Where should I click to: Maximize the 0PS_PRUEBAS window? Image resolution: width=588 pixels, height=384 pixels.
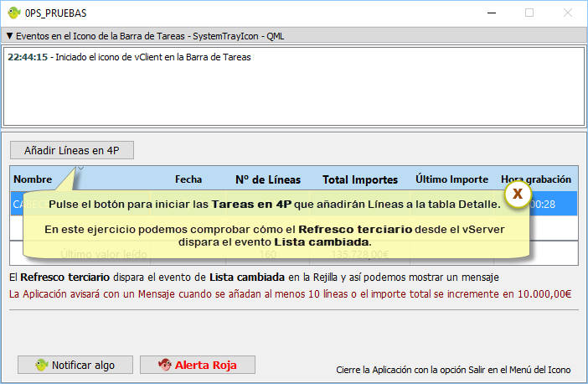tap(529, 13)
